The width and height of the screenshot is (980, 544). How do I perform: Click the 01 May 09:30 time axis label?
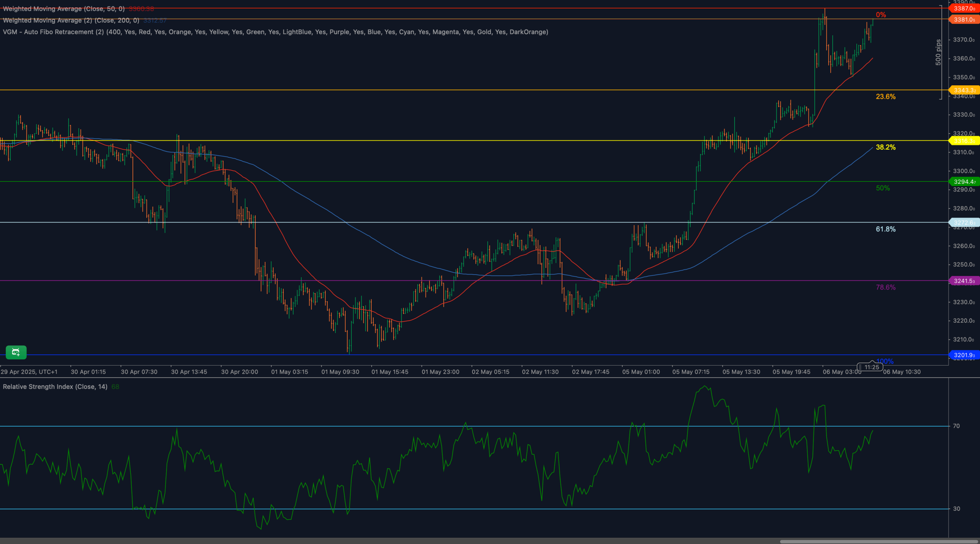tap(340, 372)
